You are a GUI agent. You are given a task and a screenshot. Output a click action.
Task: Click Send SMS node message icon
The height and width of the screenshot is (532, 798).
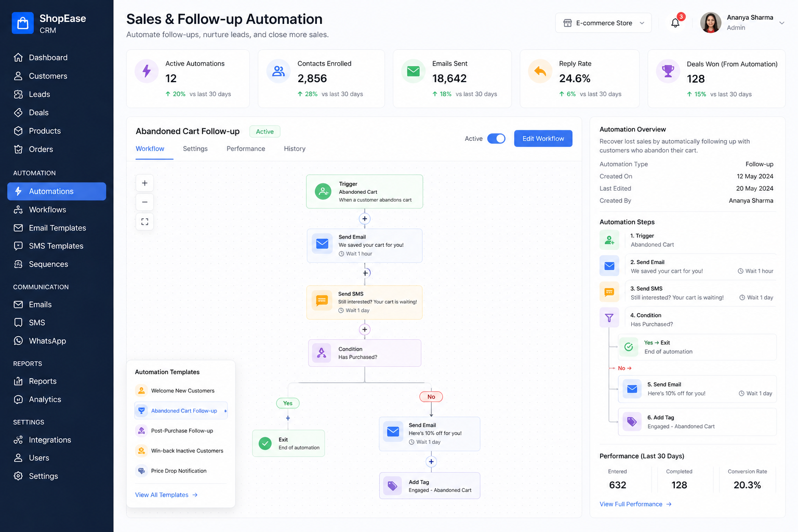click(322, 300)
